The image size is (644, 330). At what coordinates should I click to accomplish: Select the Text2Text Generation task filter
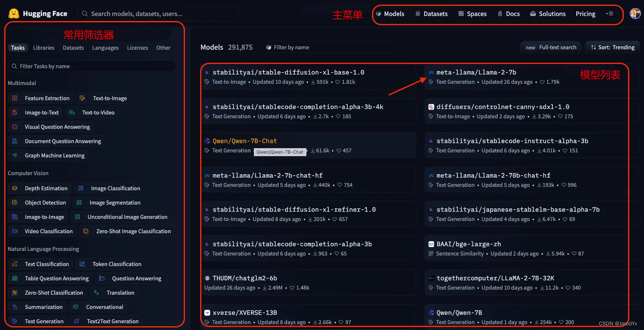tap(106, 321)
